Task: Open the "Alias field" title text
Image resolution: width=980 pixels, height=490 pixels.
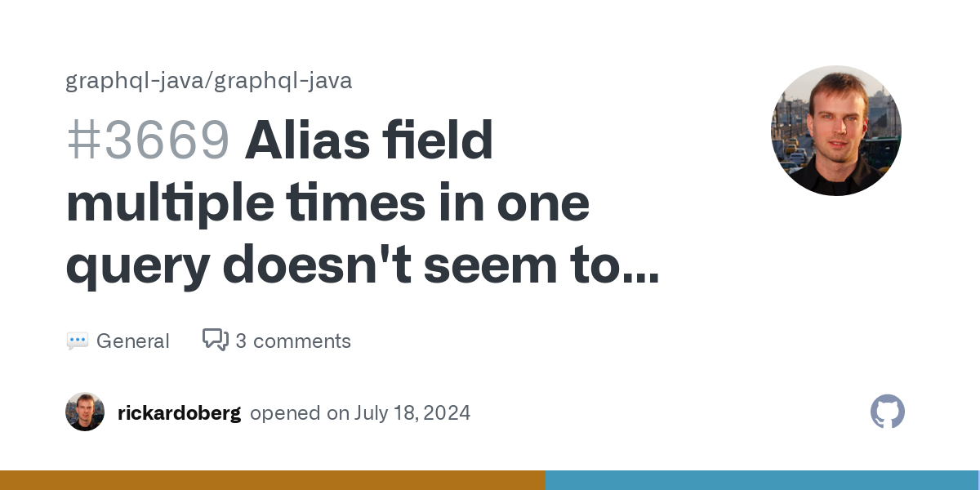Action: point(368,140)
